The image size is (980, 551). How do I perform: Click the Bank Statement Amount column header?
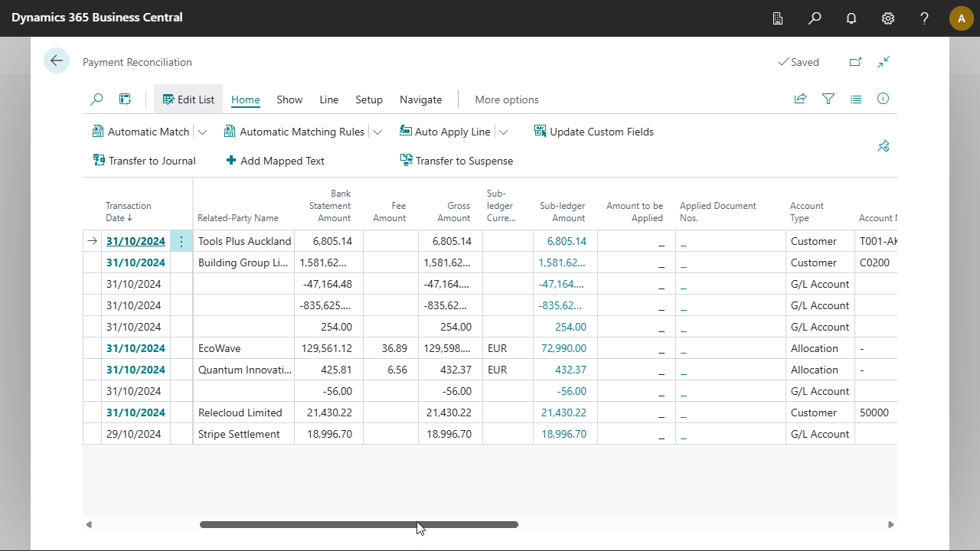pyautogui.click(x=330, y=206)
